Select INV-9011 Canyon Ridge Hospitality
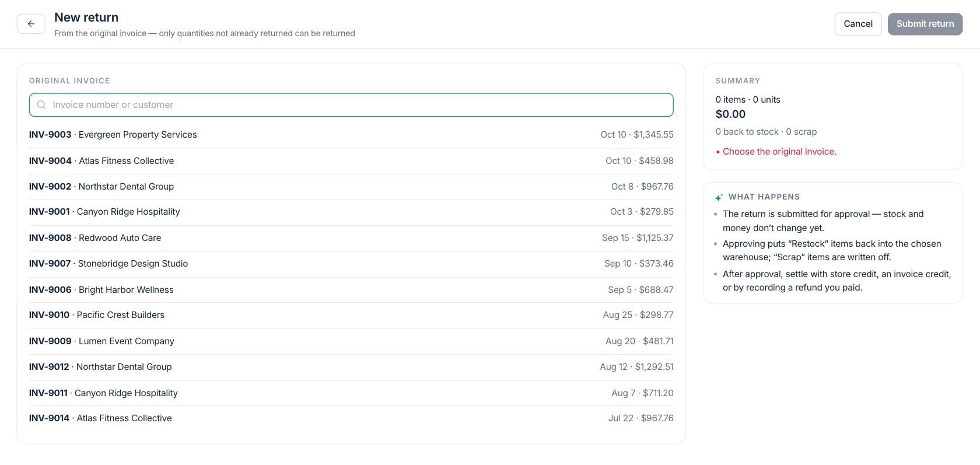This screenshot has height=465, width=980. 351,393
